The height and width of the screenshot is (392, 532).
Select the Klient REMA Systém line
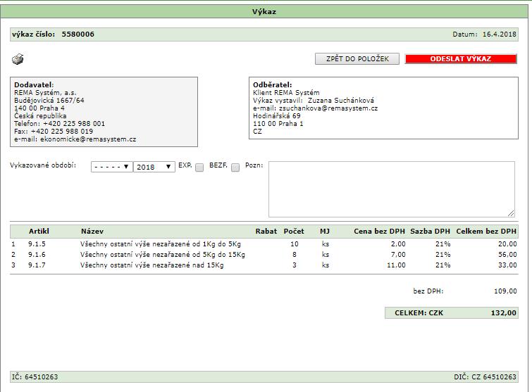(286, 93)
